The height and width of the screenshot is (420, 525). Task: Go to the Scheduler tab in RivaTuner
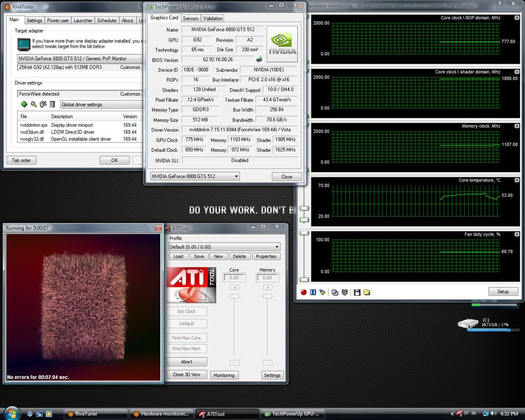click(107, 21)
